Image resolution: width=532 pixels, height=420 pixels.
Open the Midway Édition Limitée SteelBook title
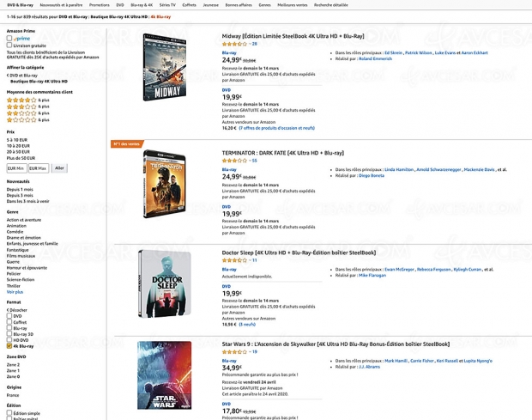point(293,36)
